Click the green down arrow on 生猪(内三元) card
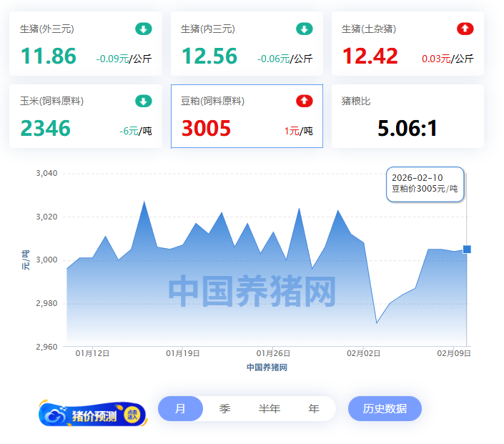The width and height of the screenshot is (504, 444). click(305, 29)
